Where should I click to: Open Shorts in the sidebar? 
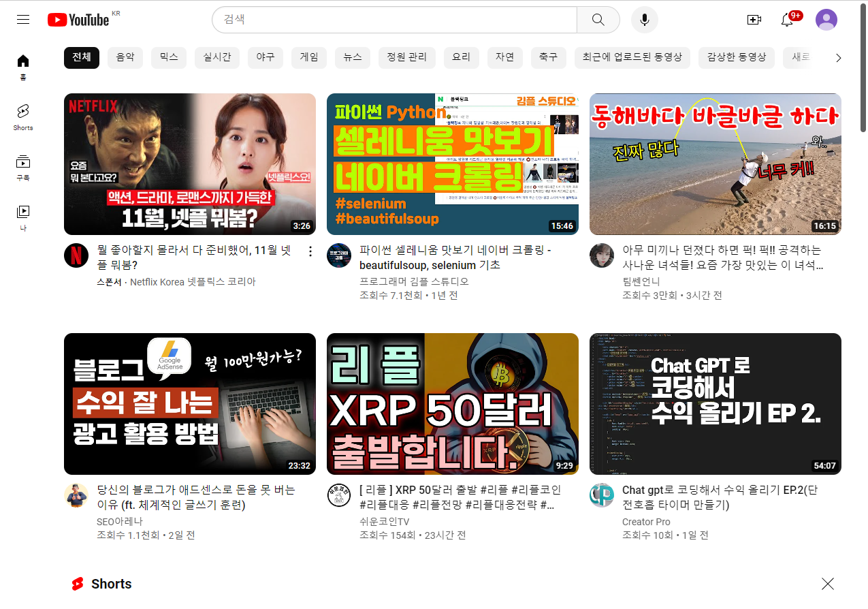(x=23, y=117)
